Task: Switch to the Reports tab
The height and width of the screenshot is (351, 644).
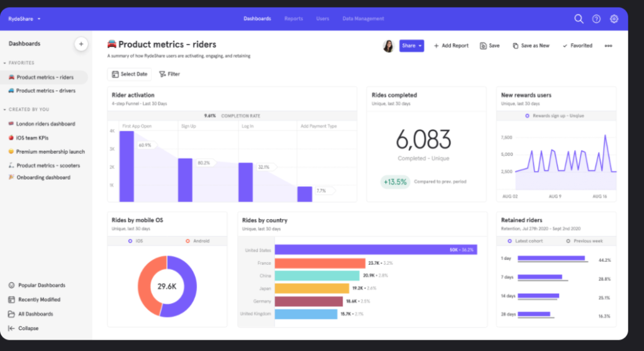Action: pyautogui.click(x=294, y=19)
